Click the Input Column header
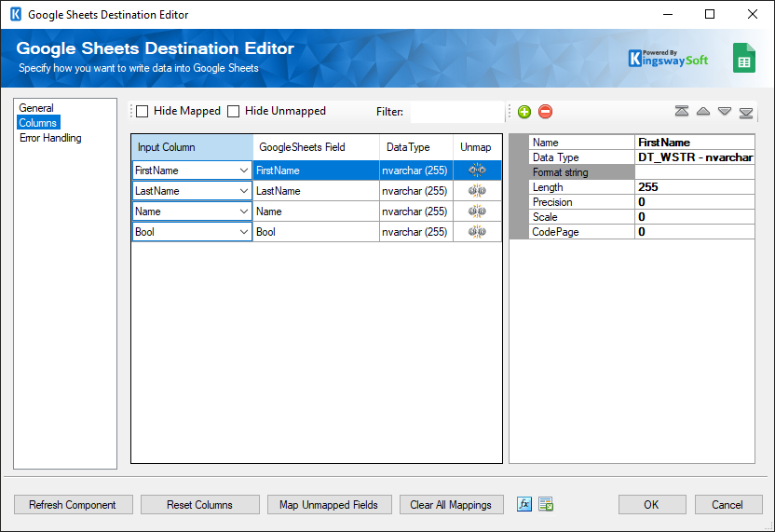The width and height of the screenshot is (775, 532). coord(192,147)
